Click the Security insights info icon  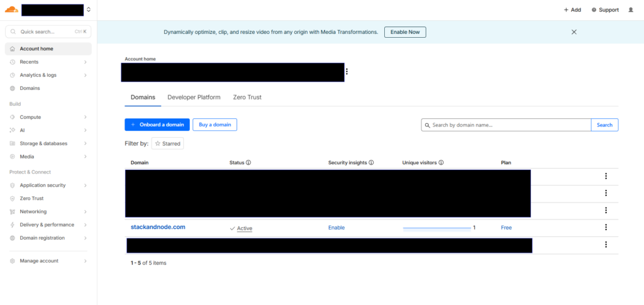371,163
